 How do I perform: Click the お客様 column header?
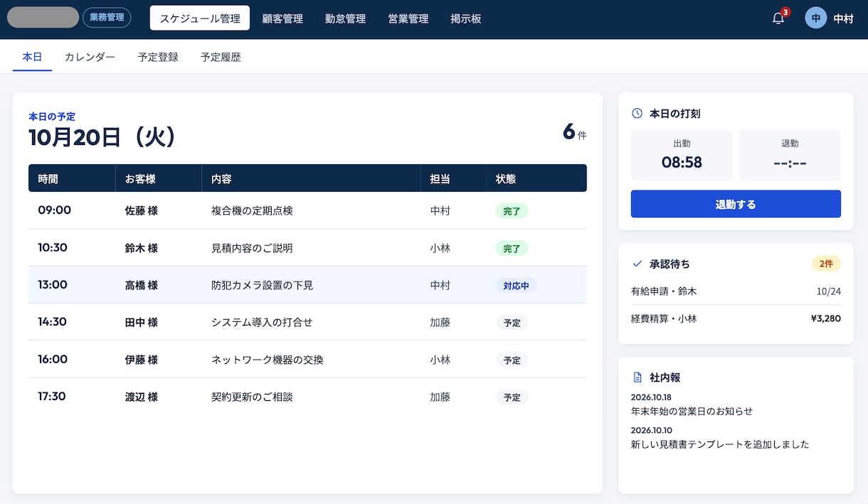[140, 178]
